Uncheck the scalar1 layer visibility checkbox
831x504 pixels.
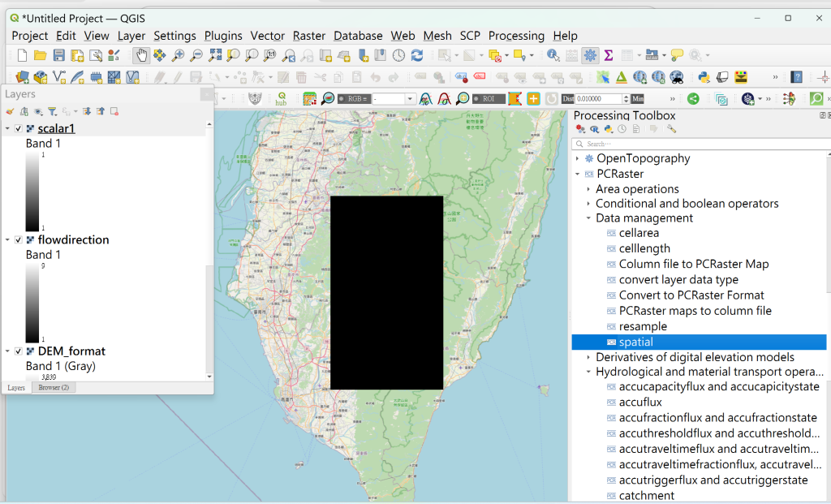[x=19, y=129]
